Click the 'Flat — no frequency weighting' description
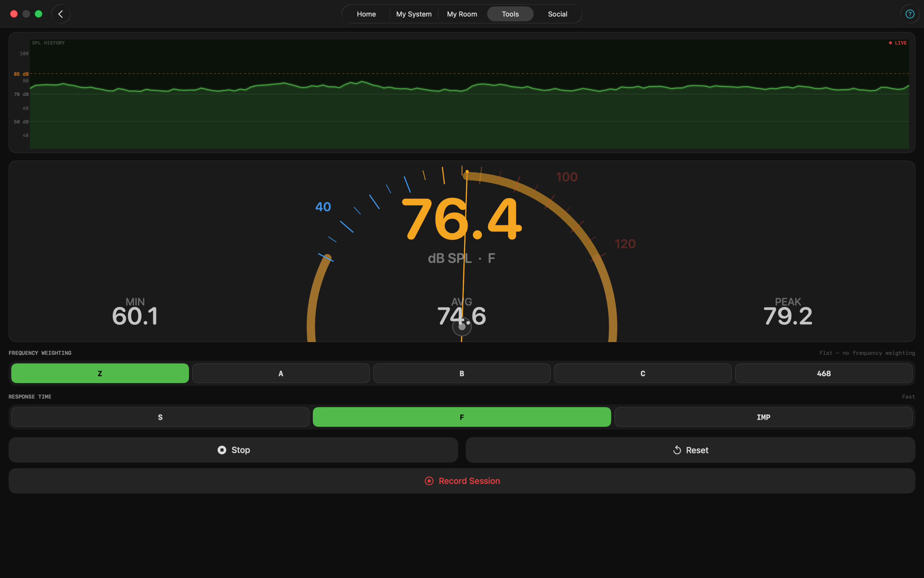This screenshot has height=578, width=924. point(867,353)
